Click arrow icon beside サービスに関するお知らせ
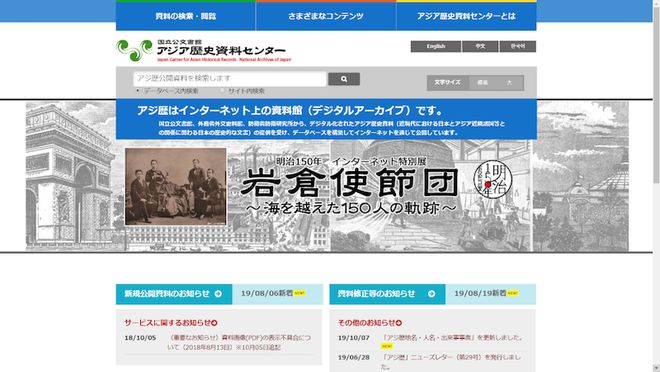Viewport: 660px width, 372px height. [214, 323]
